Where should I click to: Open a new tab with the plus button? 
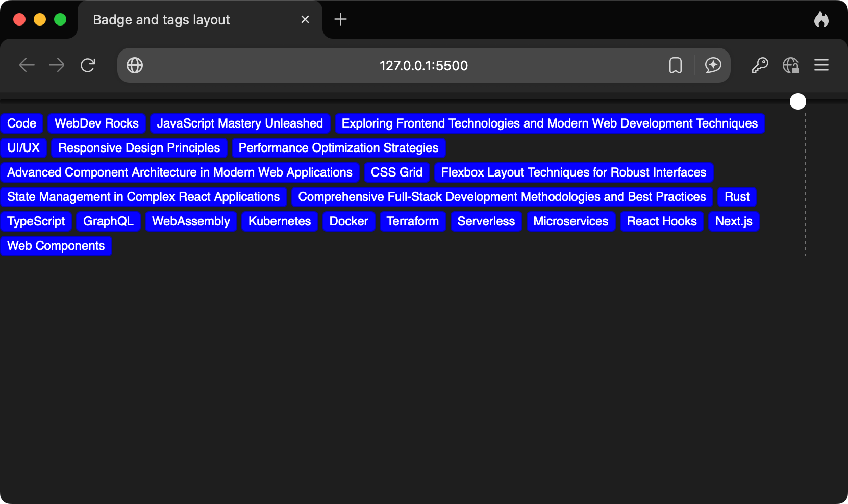(340, 19)
